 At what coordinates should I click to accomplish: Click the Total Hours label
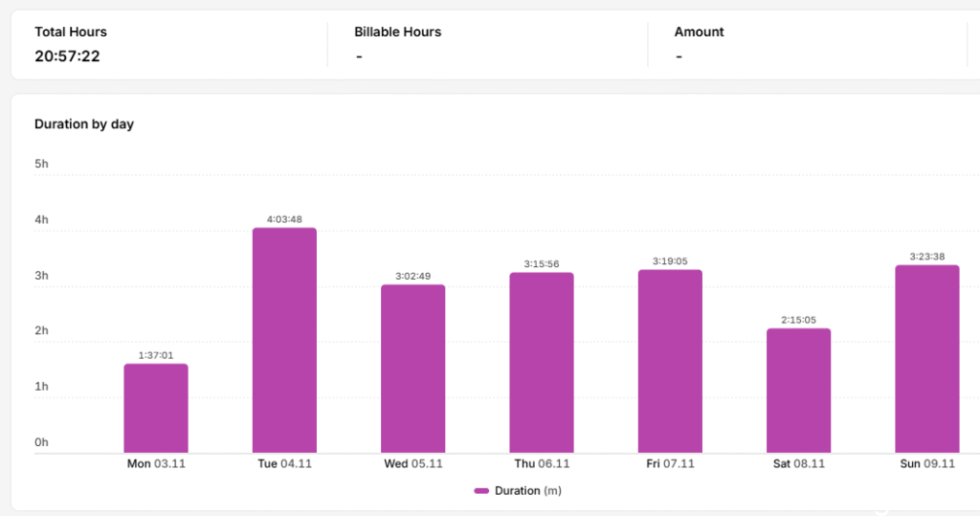pos(71,32)
